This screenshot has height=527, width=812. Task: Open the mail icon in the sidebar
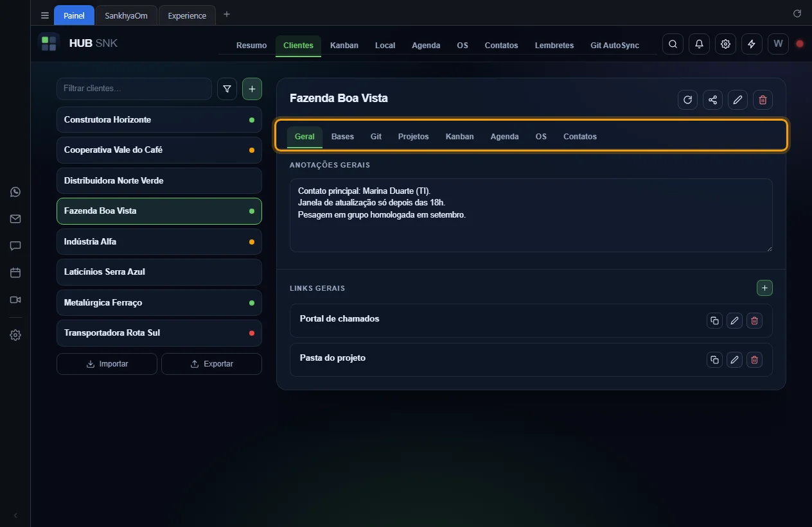click(x=15, y=219)
